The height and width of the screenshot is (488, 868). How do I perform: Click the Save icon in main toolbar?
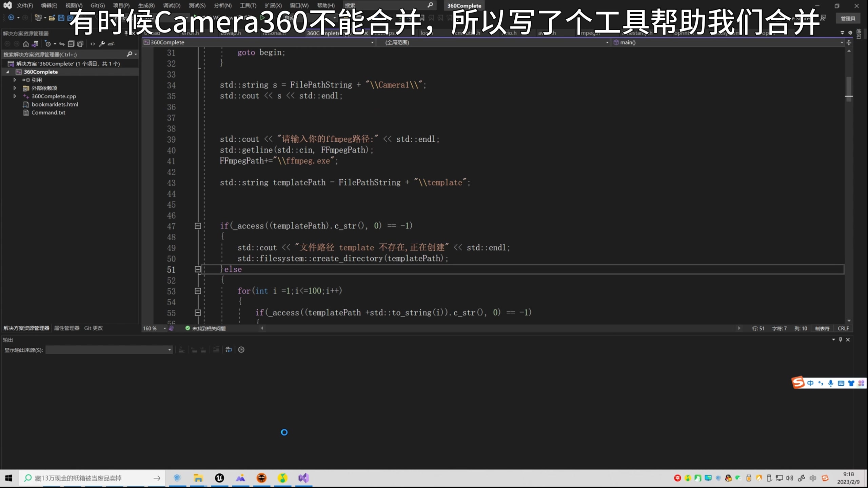click(61, 18)
